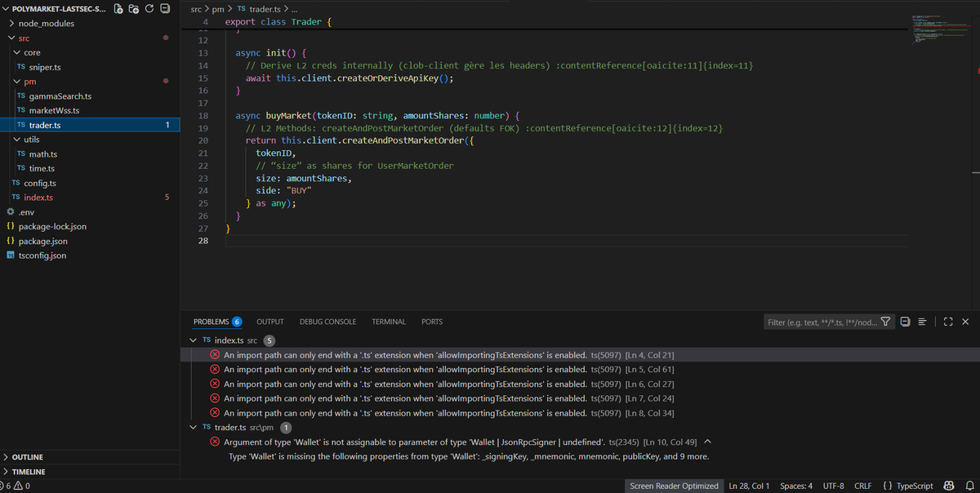Screen dimensions: 980x493
Task: Switch to the DEBUG CONSOLE tab
Action: (x=327, y=322)
